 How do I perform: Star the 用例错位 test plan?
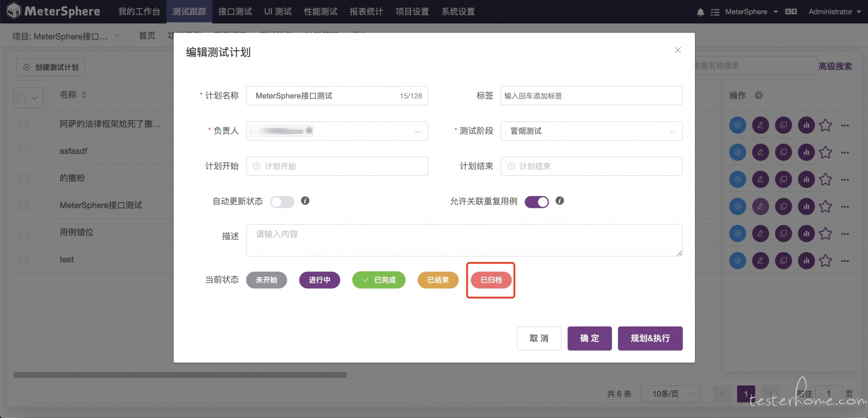pos(826,234)
